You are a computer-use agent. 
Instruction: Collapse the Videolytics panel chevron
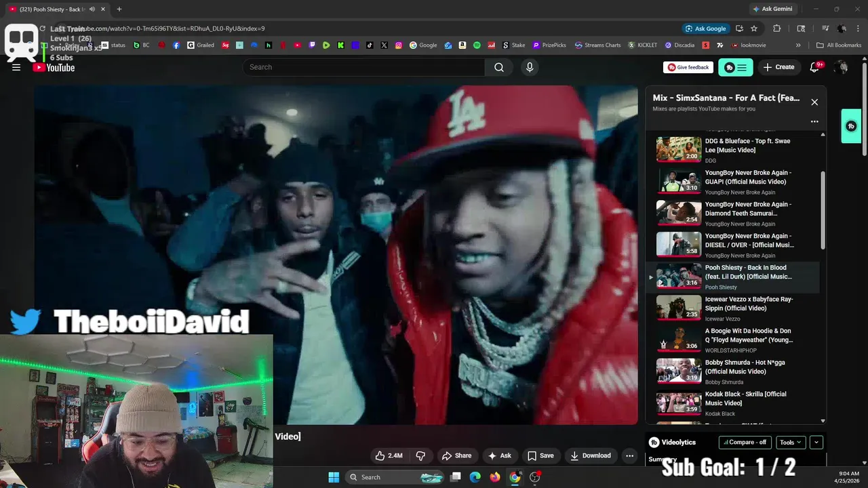[x=816, y=442]
